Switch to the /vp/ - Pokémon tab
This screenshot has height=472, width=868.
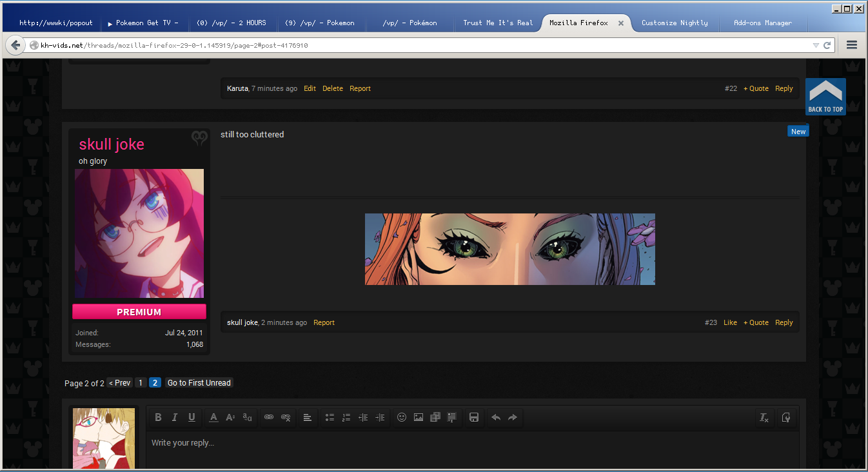click(409, 23)
